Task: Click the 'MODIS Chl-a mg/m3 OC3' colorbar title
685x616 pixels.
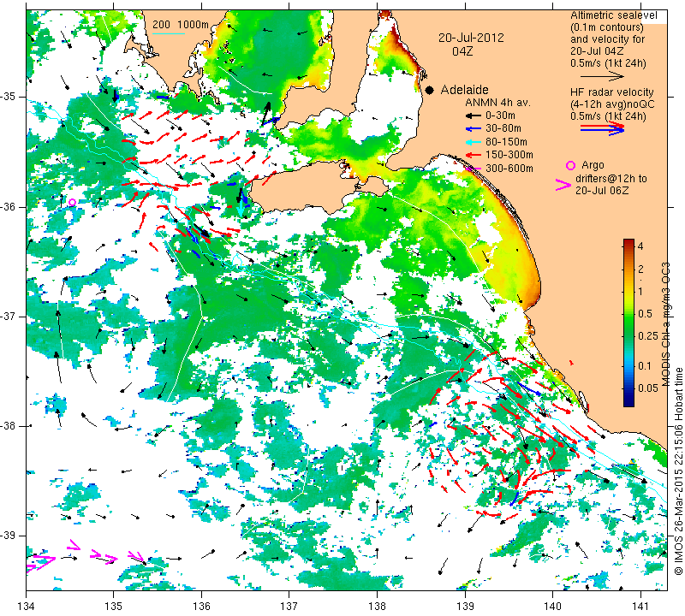Action: click(x=666, y=324)
